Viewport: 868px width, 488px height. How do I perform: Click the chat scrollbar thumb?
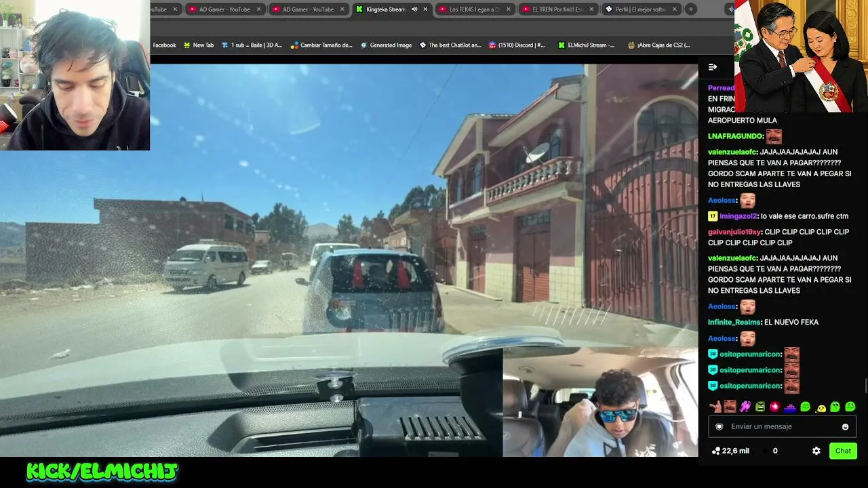tap(865, 386)
